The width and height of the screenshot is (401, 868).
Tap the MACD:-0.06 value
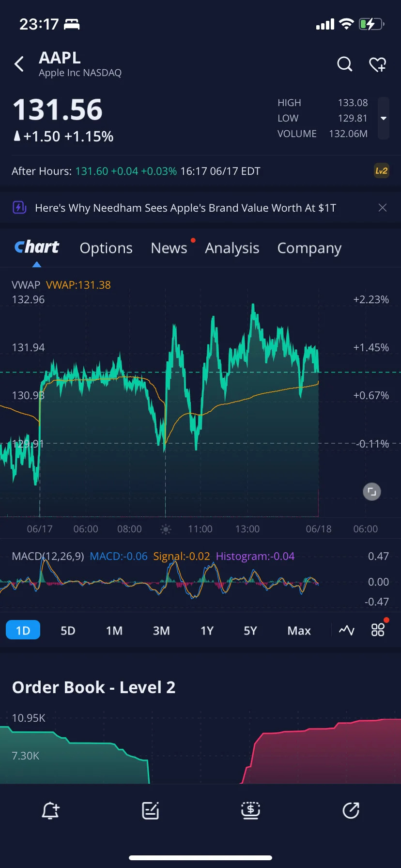(119, 556)
